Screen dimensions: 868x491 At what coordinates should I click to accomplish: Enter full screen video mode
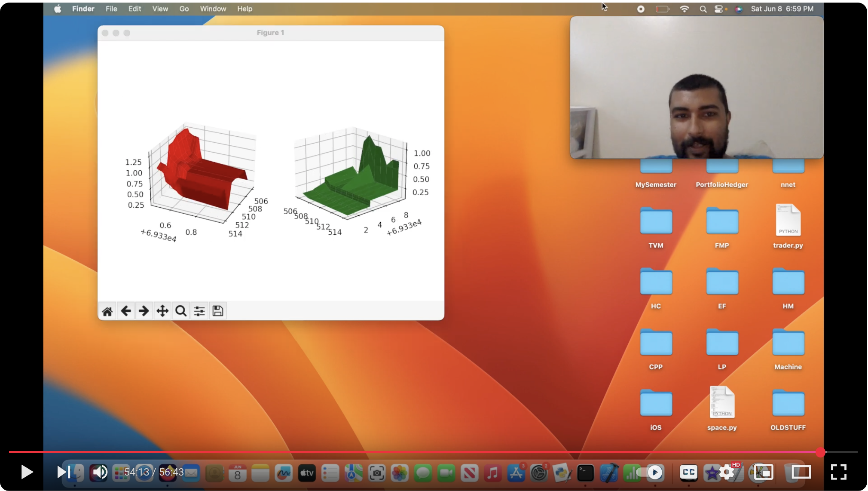click(838, 472)
